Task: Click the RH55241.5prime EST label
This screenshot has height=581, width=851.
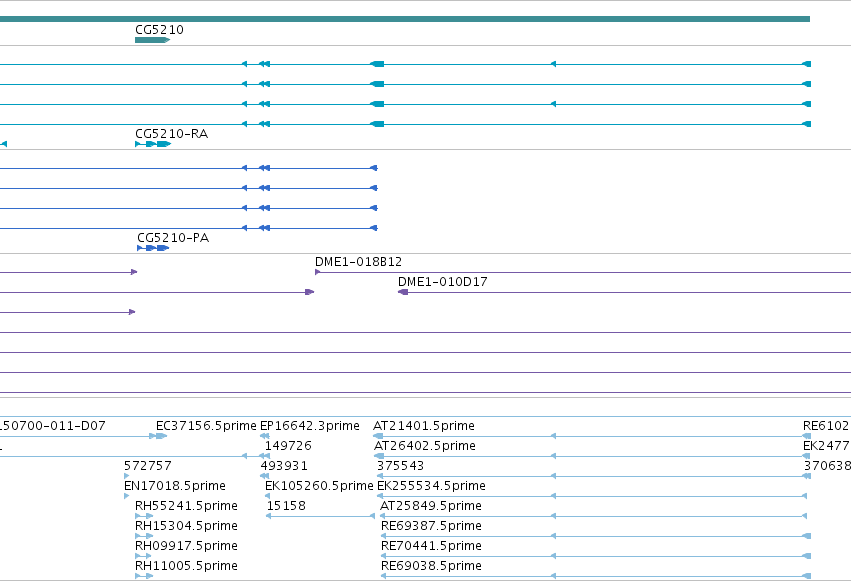Action: tap(186, 506)
